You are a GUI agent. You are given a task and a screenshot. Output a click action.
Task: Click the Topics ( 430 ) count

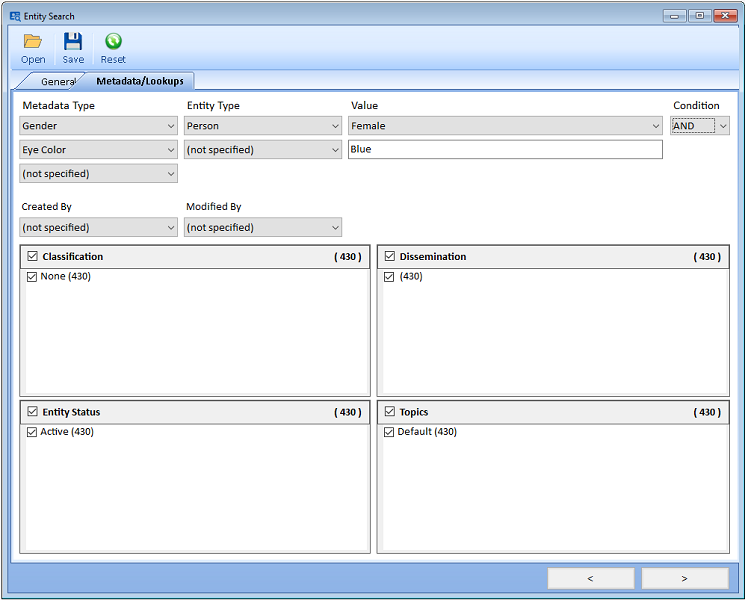pyautogui.click(x=707, y=412)
